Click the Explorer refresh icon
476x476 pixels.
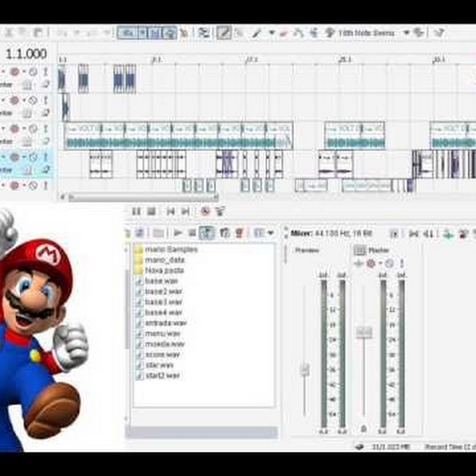pos(139,233)
